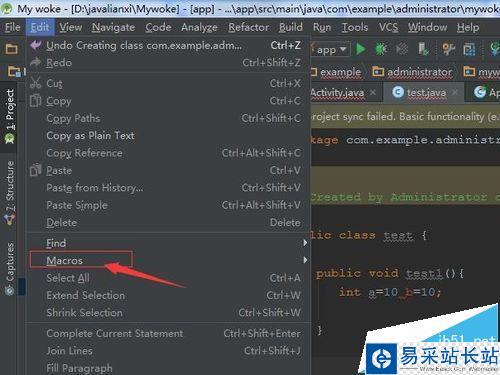
Task: Choose Paste from Edit menu
Action: pyautogui.click(x=168, y=170)
